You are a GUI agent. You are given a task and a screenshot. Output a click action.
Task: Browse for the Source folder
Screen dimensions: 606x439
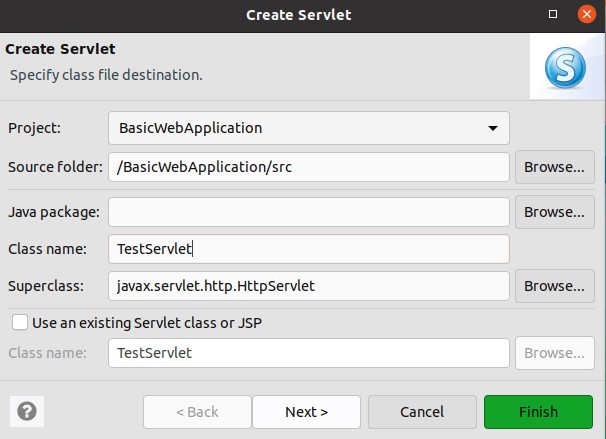(x=554, y=167)
